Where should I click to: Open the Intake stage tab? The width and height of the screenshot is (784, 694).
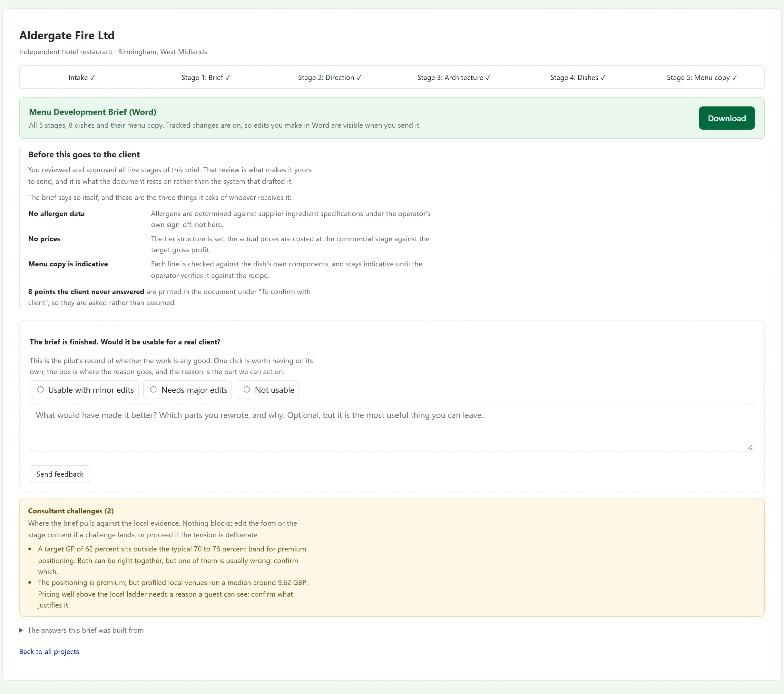tap(82, 77)
